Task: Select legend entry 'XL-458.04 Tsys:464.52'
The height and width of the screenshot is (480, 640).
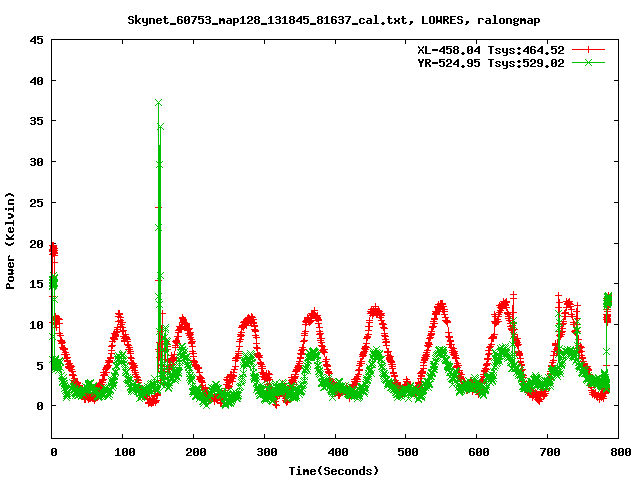Action: tap(491, 50)
